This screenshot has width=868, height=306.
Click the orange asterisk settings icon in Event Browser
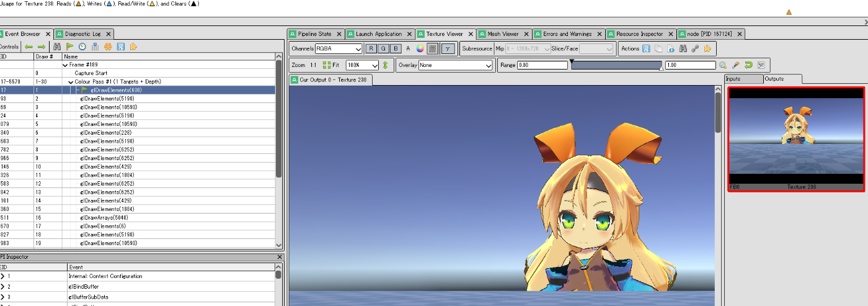(x=108, y=47)
